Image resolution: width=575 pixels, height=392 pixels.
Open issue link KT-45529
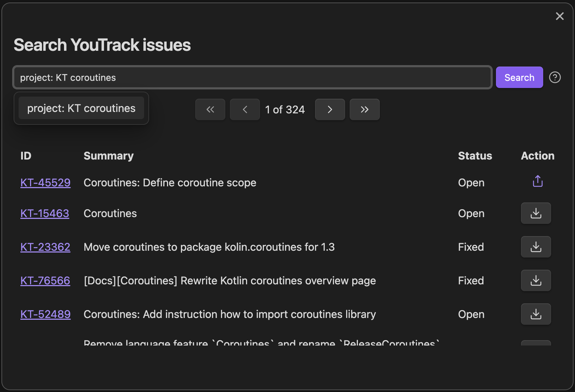tap(45, 183)
